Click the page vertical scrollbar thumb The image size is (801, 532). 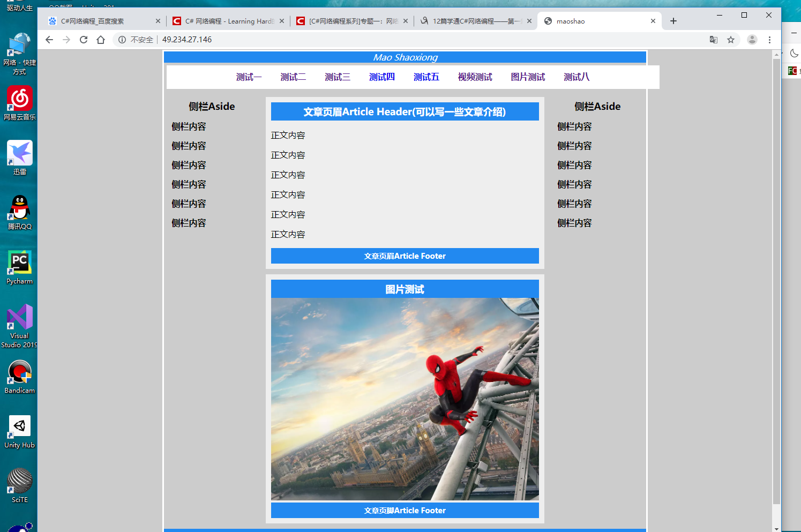pyautogui.click(x=776, y=281)
